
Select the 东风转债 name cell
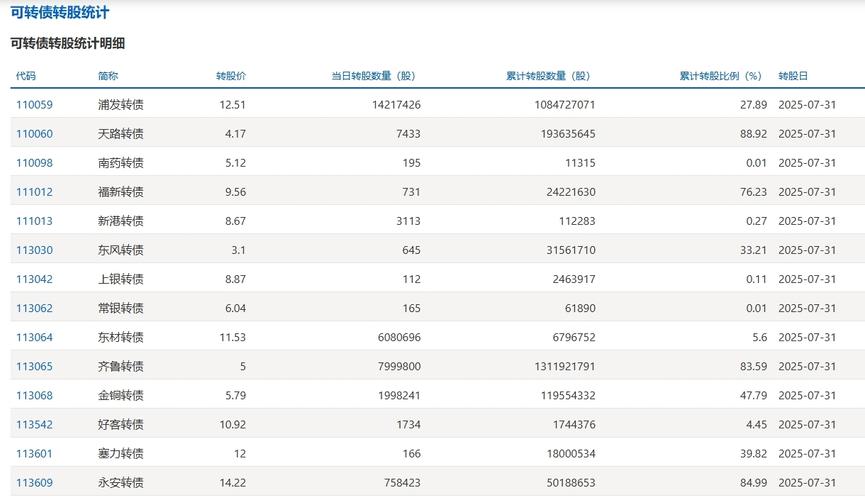121,251
